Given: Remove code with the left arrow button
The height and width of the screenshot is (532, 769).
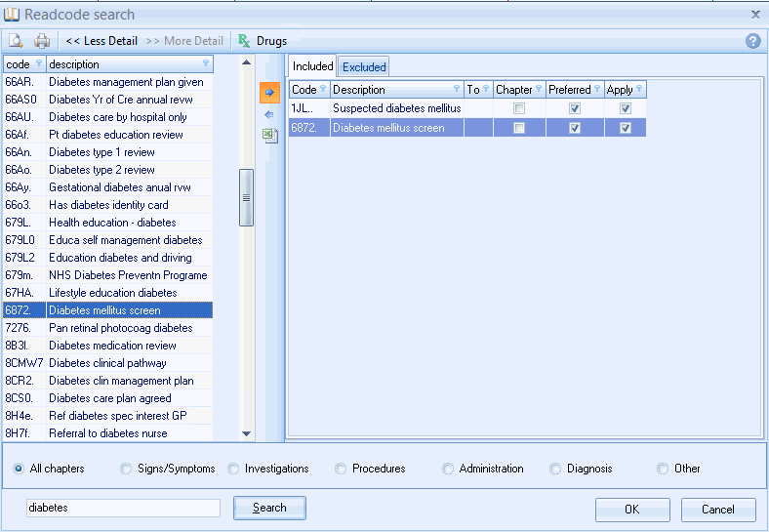Looking at the screenshot, I should 269,114.
